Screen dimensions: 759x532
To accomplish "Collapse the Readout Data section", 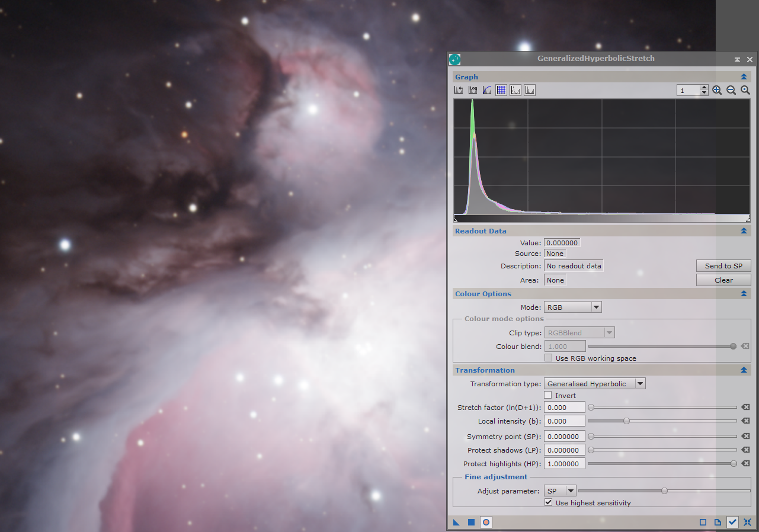I will pyautogui.click(x=744, y=231).
